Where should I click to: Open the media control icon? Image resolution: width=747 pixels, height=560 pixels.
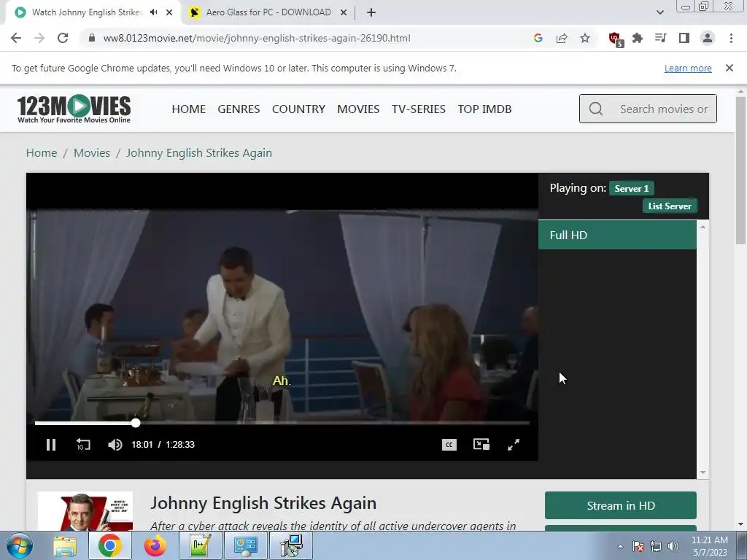(x=661, y=38)
